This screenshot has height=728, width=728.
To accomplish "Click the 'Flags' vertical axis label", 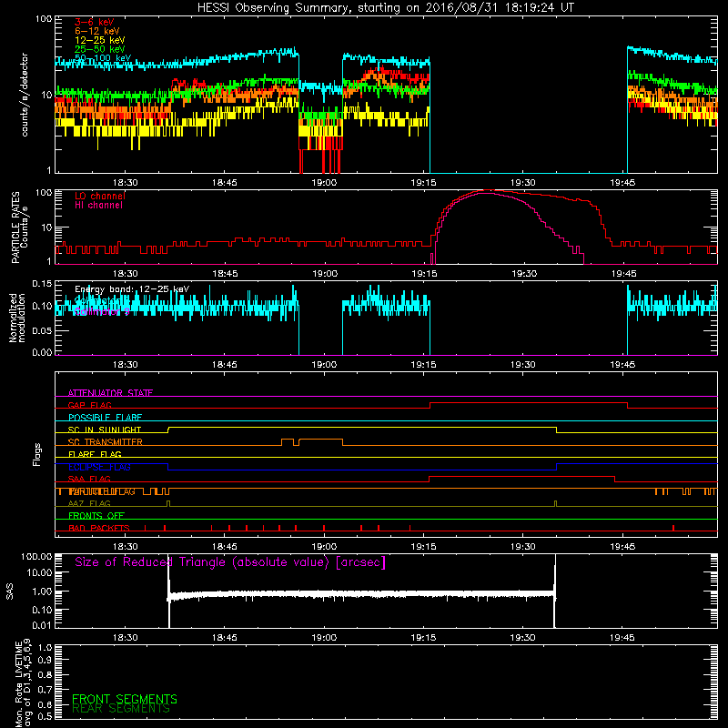I will coord(37,454).
